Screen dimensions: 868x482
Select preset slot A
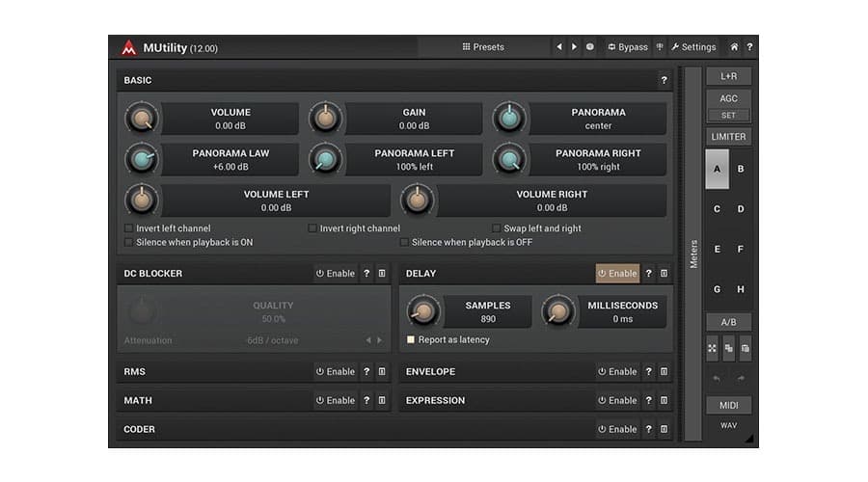(x=717, y=170)
